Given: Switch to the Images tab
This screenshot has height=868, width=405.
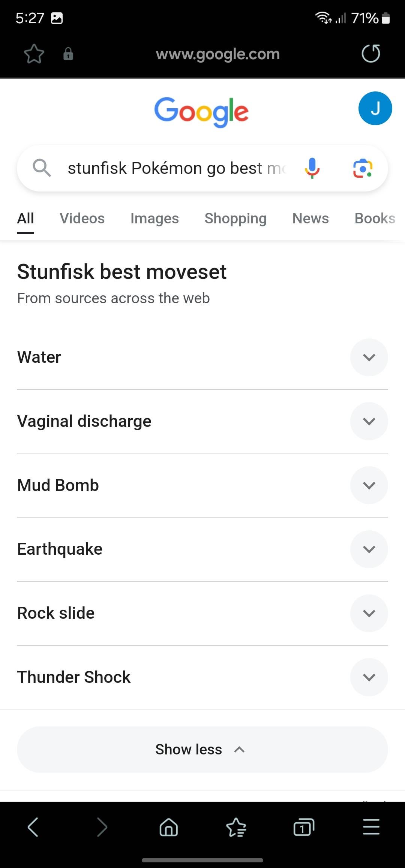Looking at the screenshot, I should [154, 218].
